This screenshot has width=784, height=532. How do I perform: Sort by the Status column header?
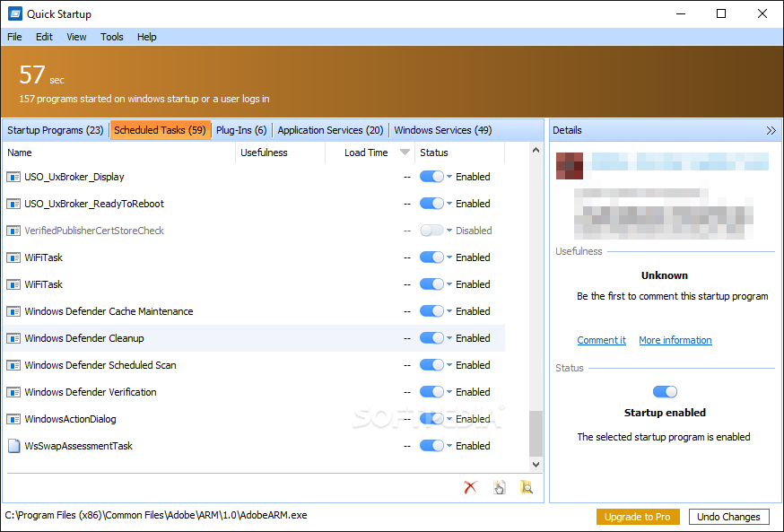click(x=459, y=153)
